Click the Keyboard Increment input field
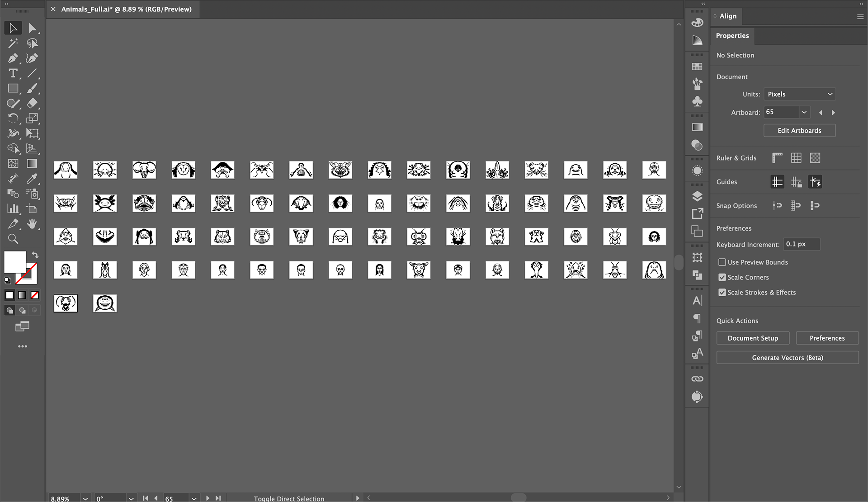The width and height of the screenshot is (868, 502). point(801,244)
